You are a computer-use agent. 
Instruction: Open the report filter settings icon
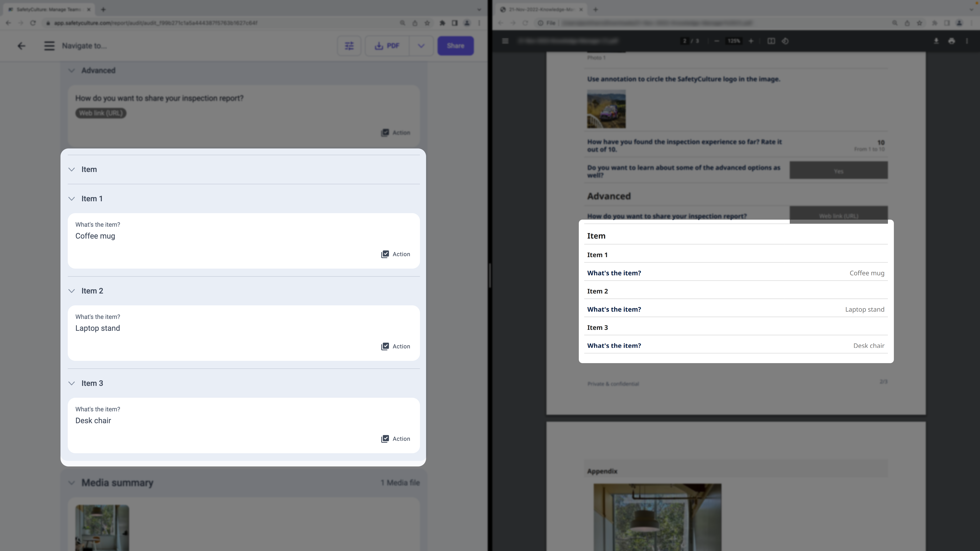click(x=349, y=46)
